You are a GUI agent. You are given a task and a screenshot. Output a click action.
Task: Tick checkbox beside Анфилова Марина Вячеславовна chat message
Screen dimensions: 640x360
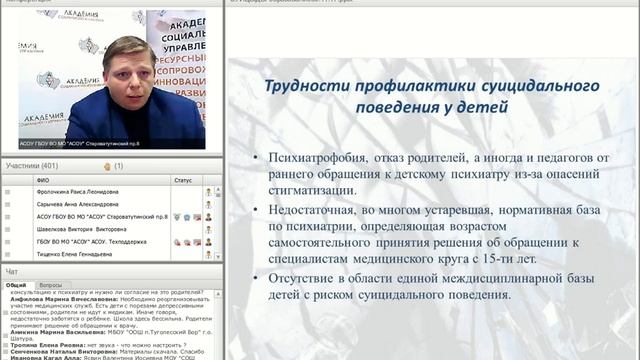(x=6, y=313)
